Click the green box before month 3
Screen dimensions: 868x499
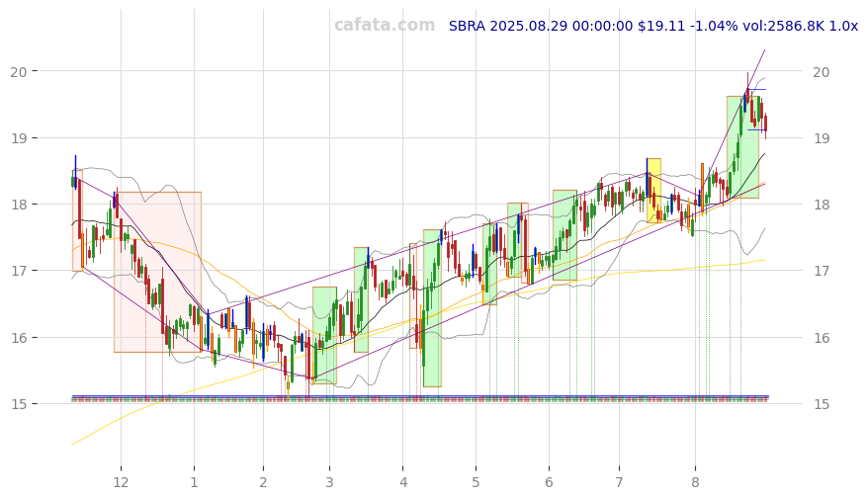(x=324, y=335)
